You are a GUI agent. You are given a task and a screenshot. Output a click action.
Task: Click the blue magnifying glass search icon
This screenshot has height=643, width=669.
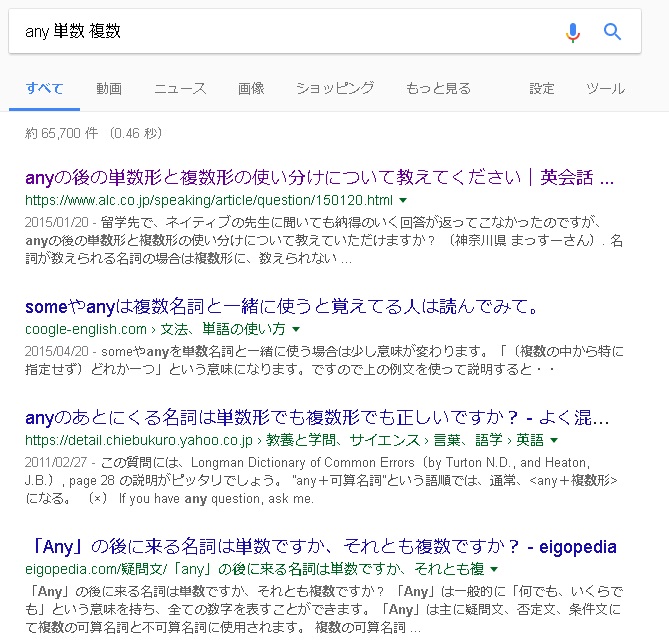pos(613,32)
